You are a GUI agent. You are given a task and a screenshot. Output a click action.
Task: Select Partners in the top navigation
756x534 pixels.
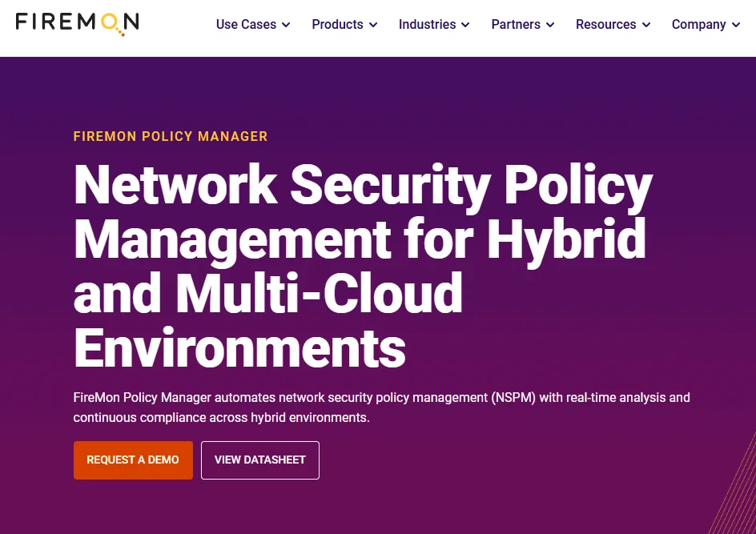(x=515, y=25)
